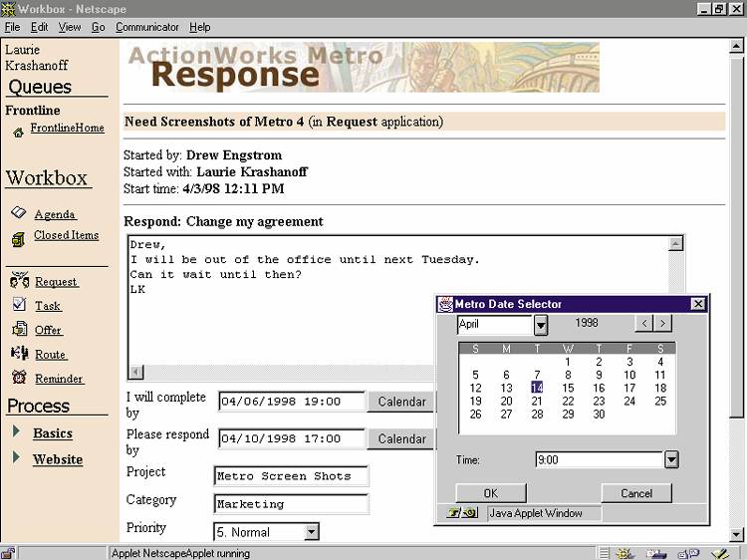Open the View menu
Screen dimensions: 747x560
pyautogui.click(x=70, y=27)
